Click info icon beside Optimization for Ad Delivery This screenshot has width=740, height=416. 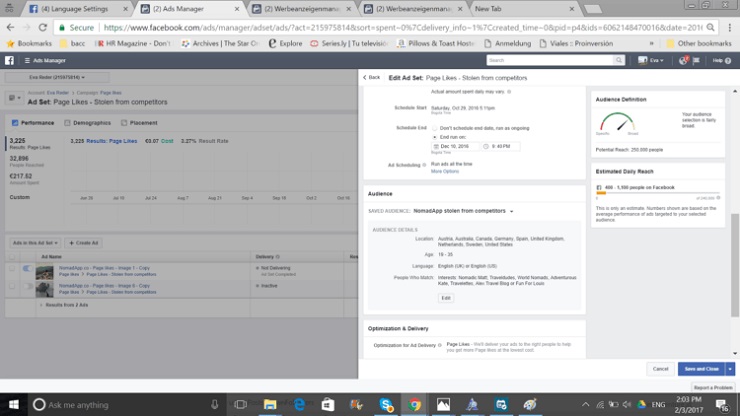[x=439, y=345]
